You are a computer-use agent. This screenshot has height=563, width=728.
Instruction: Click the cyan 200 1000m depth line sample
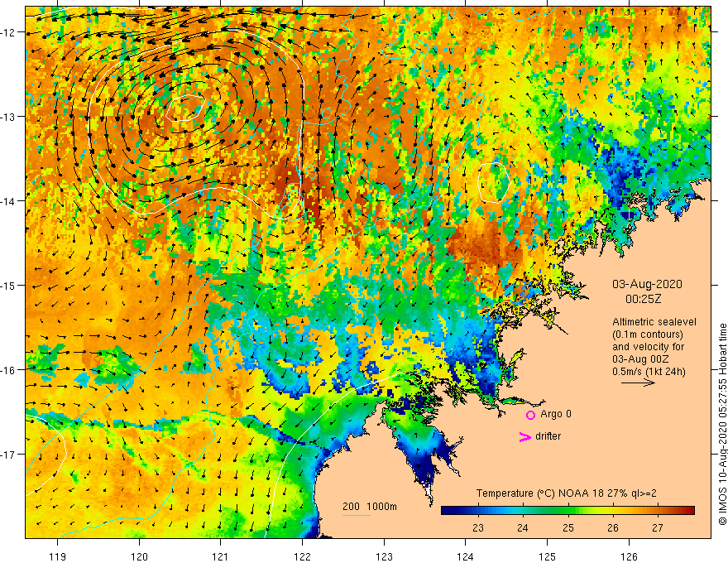tap(357, 515)
